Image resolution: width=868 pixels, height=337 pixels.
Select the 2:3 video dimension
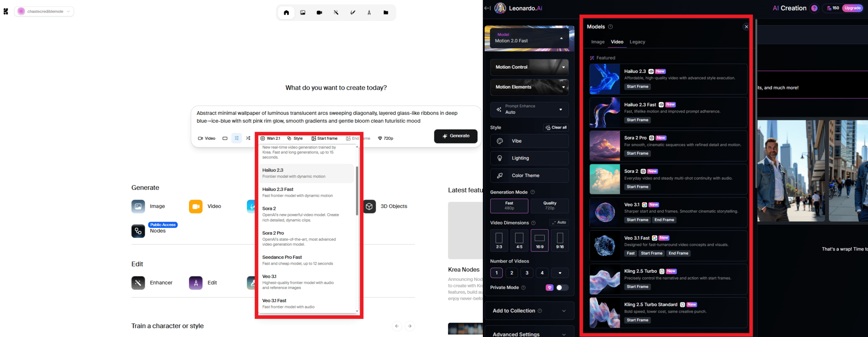click(x=499, y=240)
